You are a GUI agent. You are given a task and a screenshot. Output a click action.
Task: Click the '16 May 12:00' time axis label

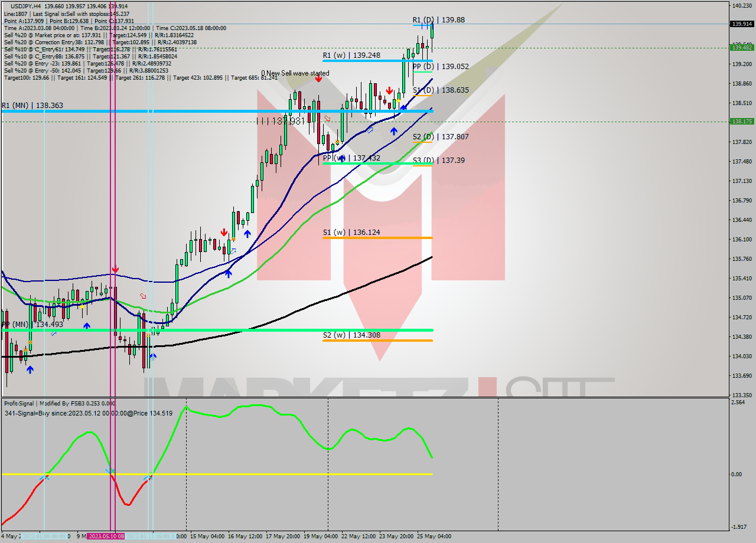pyautogui.click(x=245, y=537)
